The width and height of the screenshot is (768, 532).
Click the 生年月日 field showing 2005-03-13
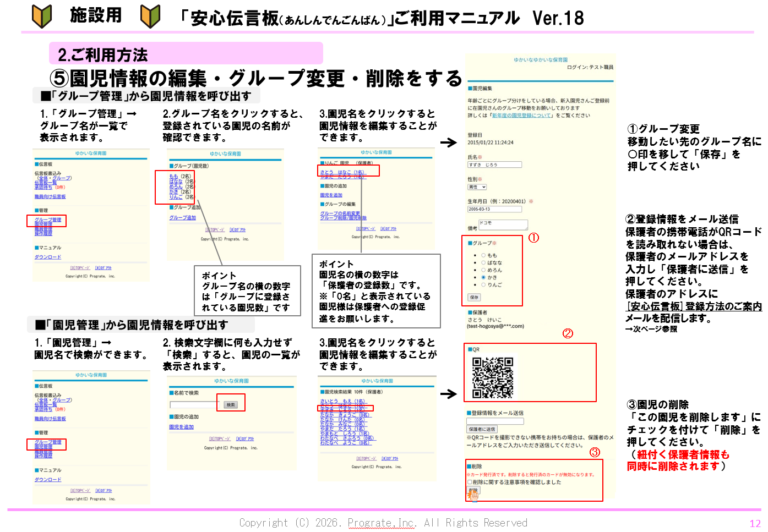click(494, 209)
